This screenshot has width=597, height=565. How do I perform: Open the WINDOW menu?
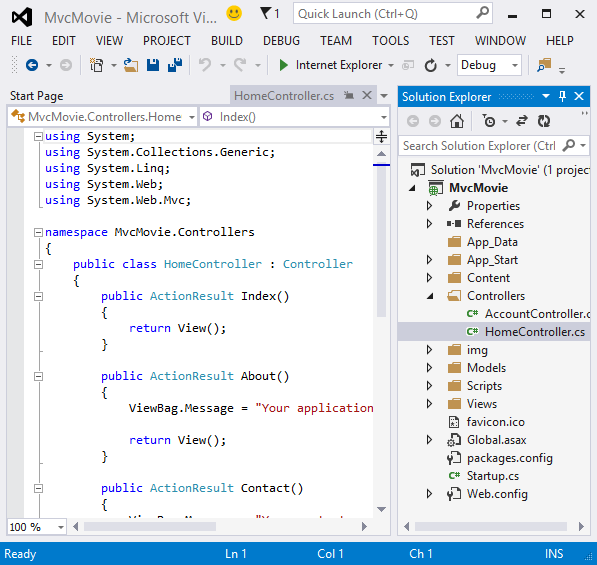(500, 41)
